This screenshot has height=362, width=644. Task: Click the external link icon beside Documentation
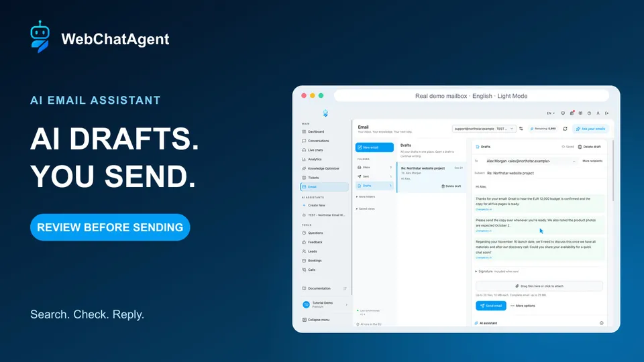click(345, 288)
